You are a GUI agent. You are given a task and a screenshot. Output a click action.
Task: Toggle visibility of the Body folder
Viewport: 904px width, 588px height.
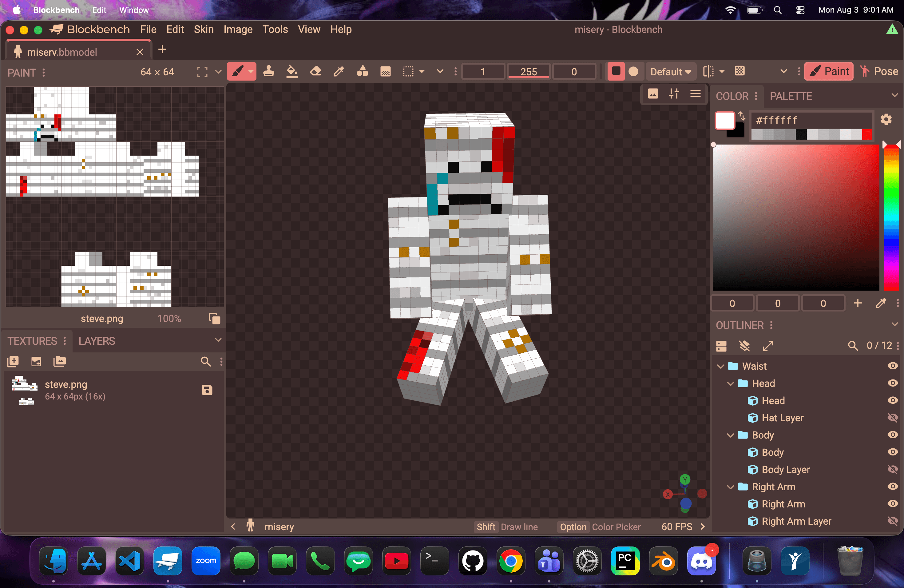893,435
